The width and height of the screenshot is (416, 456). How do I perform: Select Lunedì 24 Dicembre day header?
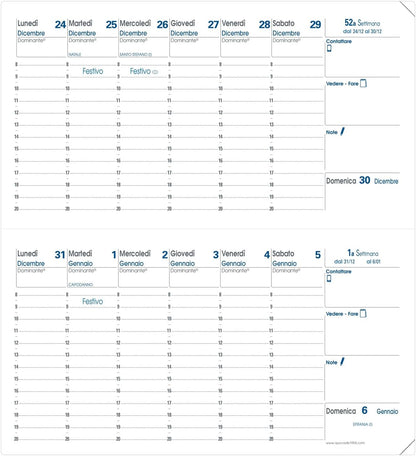(41, 28)
